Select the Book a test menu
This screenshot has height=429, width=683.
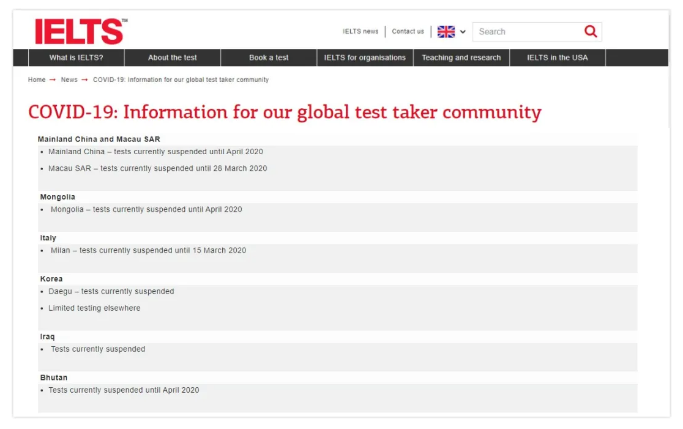pos(269,57)
